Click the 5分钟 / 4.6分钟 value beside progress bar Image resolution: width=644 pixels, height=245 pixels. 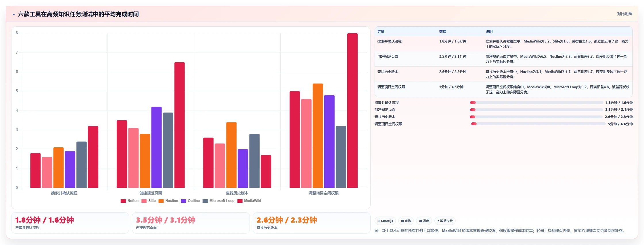click(620, 124)
